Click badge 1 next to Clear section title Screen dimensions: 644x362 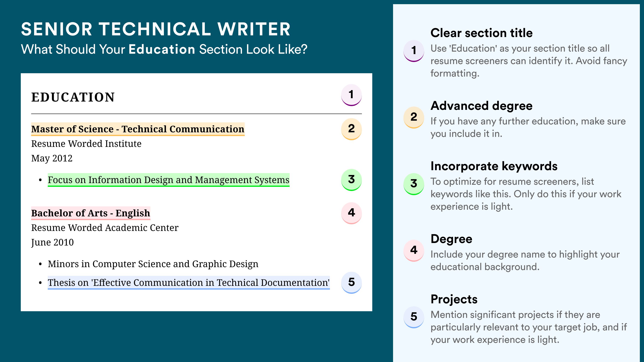[414, 51]
